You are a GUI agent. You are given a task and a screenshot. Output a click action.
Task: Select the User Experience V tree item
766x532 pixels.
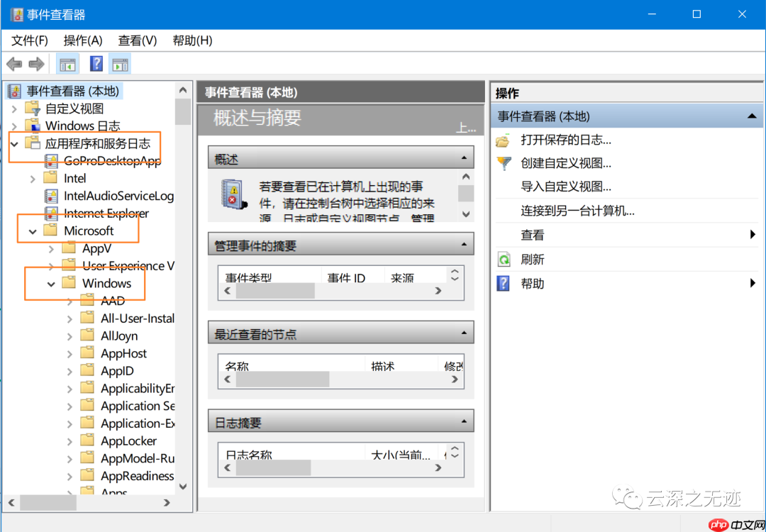pos(128,266)
